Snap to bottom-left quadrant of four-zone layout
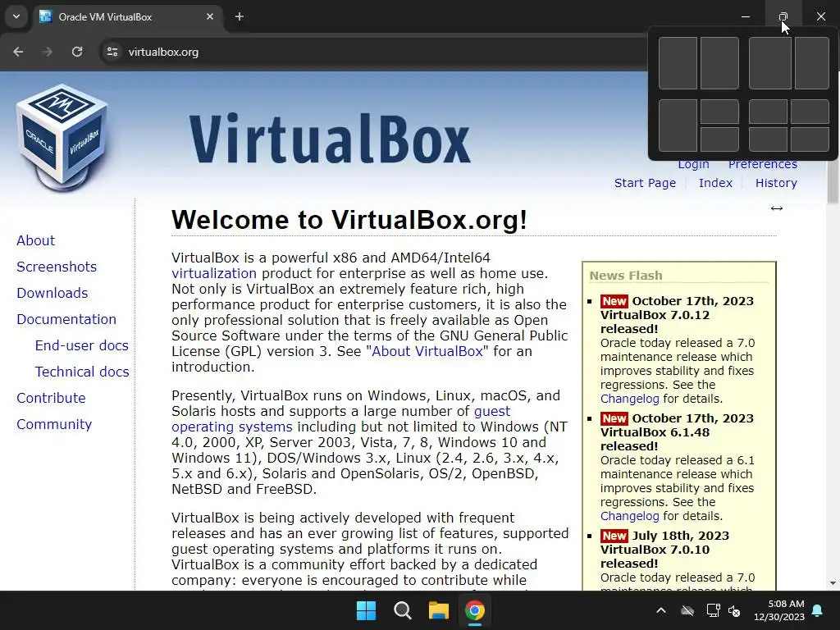 coord(768,139)
